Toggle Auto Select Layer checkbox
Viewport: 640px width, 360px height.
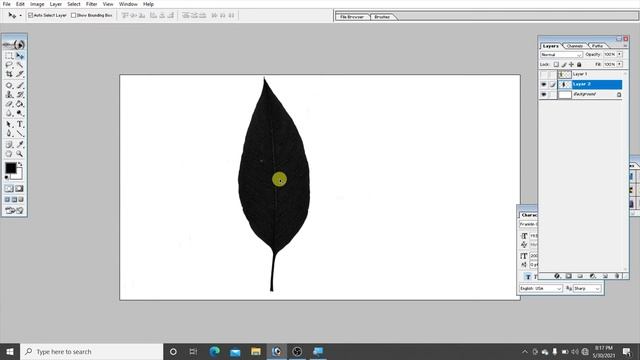tap(31, 15)
